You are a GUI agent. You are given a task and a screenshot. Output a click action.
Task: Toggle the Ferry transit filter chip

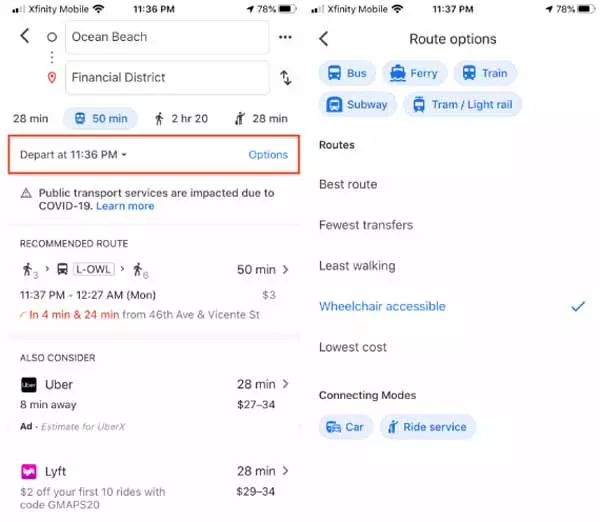point(414,73)
